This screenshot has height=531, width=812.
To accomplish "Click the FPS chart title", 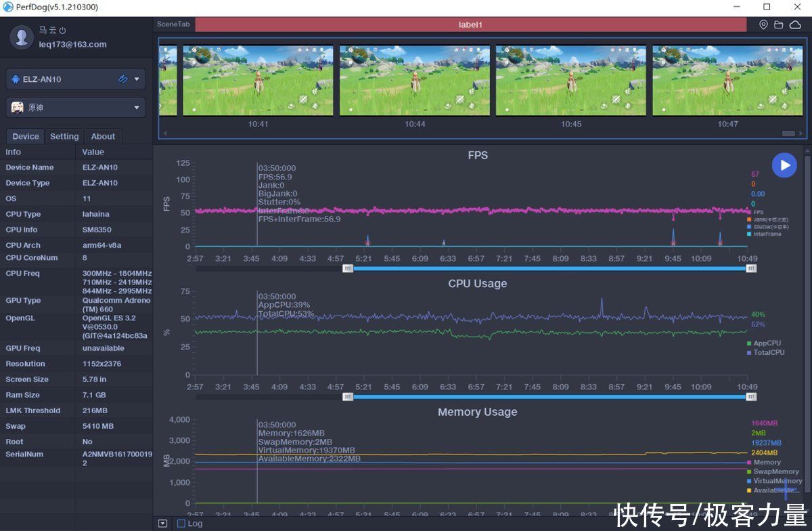I will 478,155.
